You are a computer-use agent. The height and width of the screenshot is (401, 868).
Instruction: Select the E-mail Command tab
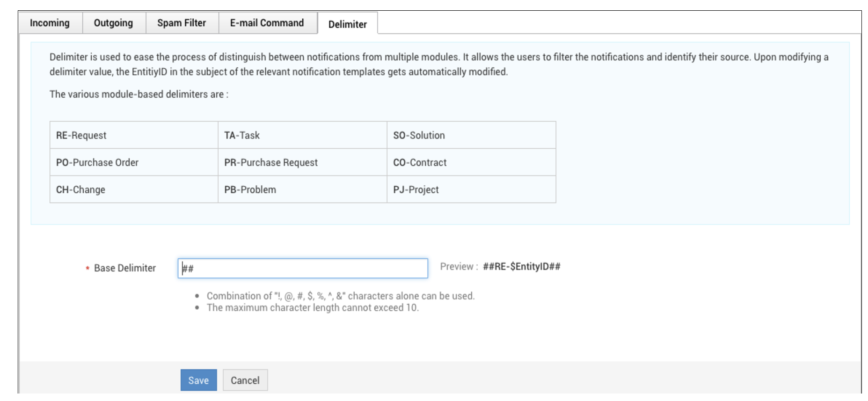(x=267, y=23)
